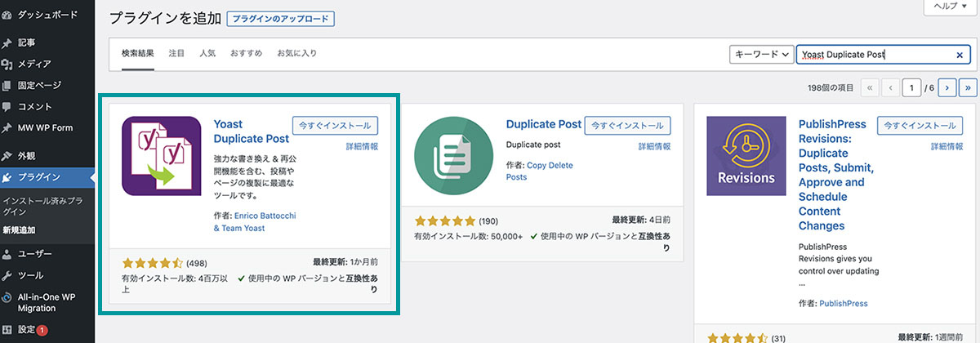This screenshot has height=343, width=980.
Task: Switch to the お気に入り tab
Action: point(296,53)
